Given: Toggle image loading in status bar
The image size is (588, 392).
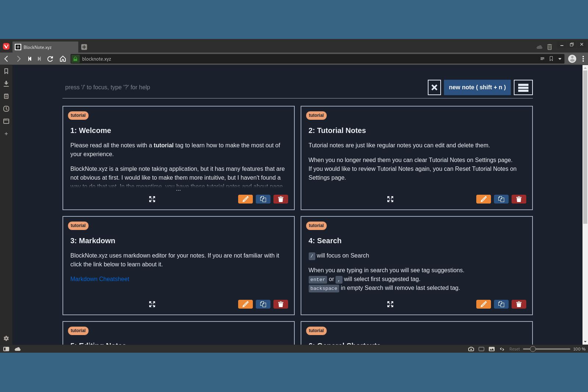Looking at the screenshot, I should coord(492,349).
